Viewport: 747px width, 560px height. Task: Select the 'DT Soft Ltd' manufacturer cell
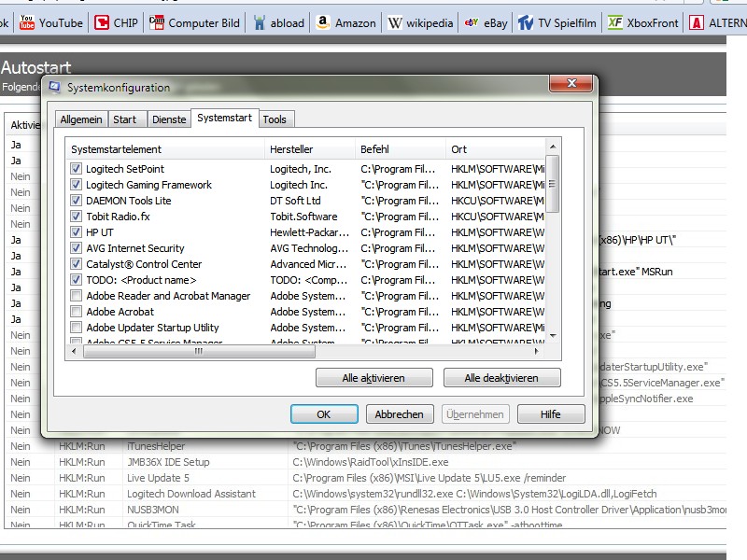[x=295, y=201]
